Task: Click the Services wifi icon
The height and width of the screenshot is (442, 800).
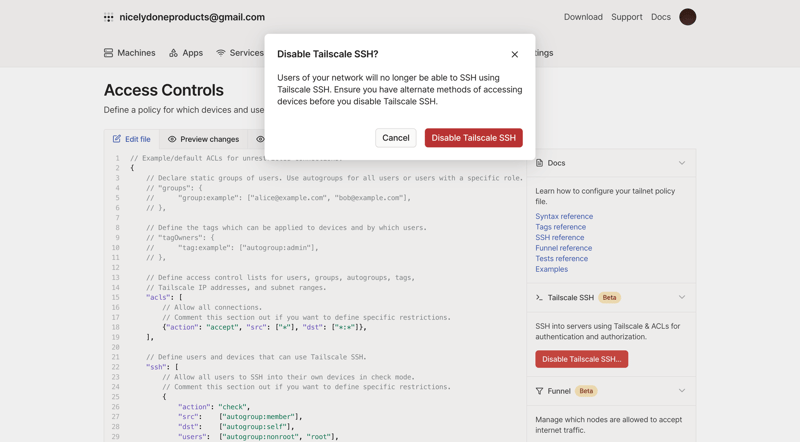Action: pyautogui.click(x=220, y=53)
